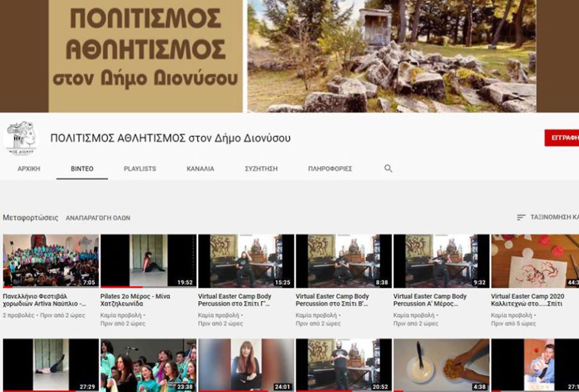The image size is (579, 392).
Task: Click ΑΝΑΠΑΡΑΓΩΓΗ ΟΛΩΝ play all link
Action: pyautogui.click(x=98, y=218)
